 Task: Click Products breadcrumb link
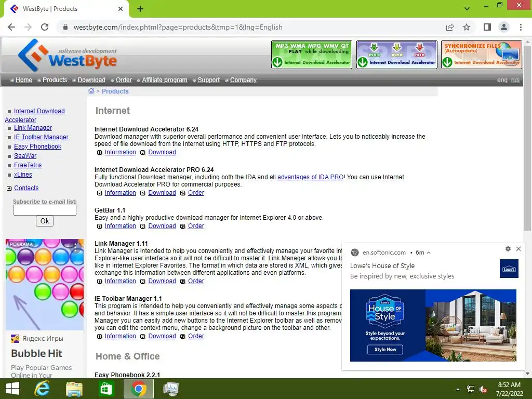[115, 91]
